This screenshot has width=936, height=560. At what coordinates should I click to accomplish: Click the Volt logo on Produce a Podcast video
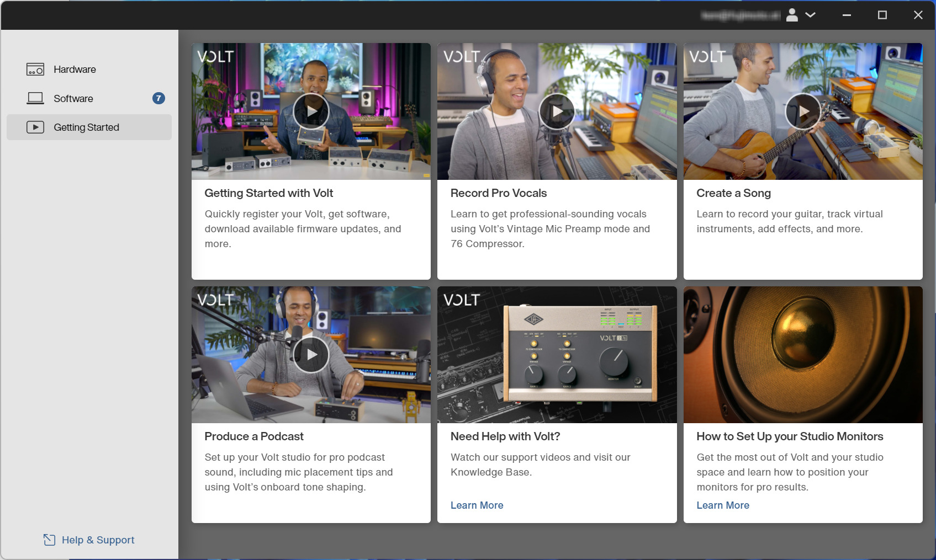(x=215, y=300)
